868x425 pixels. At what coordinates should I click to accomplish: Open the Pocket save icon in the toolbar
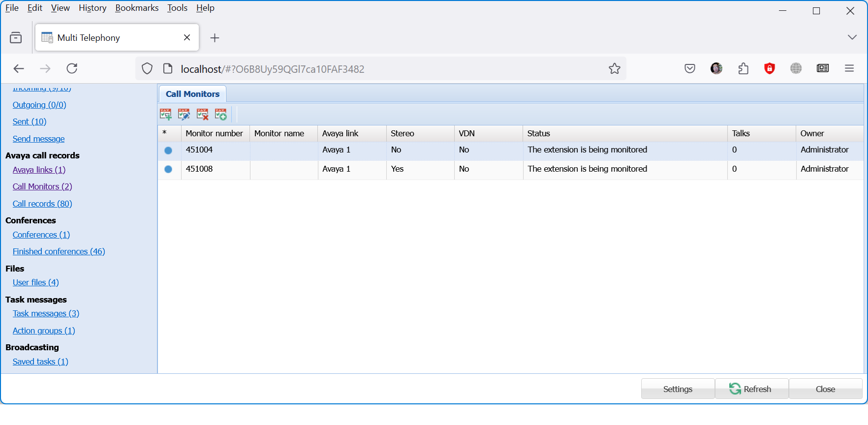(x=690, y=68)
